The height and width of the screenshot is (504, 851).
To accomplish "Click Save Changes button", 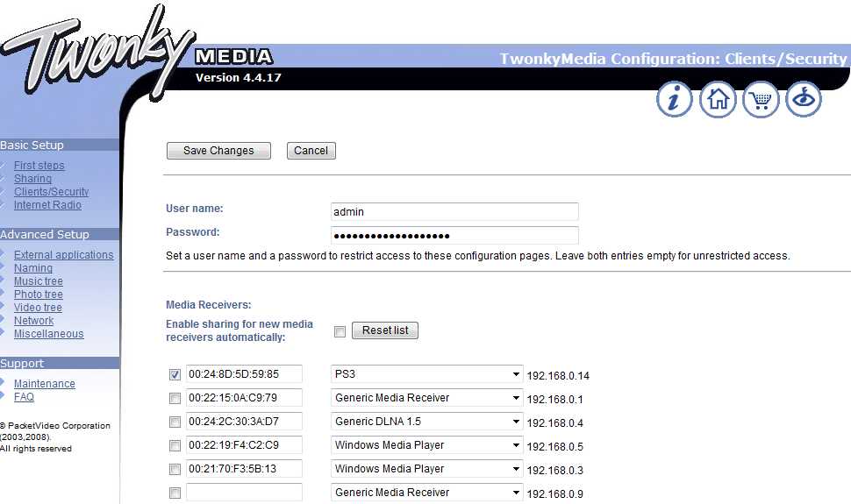I will tap(218, 151).
